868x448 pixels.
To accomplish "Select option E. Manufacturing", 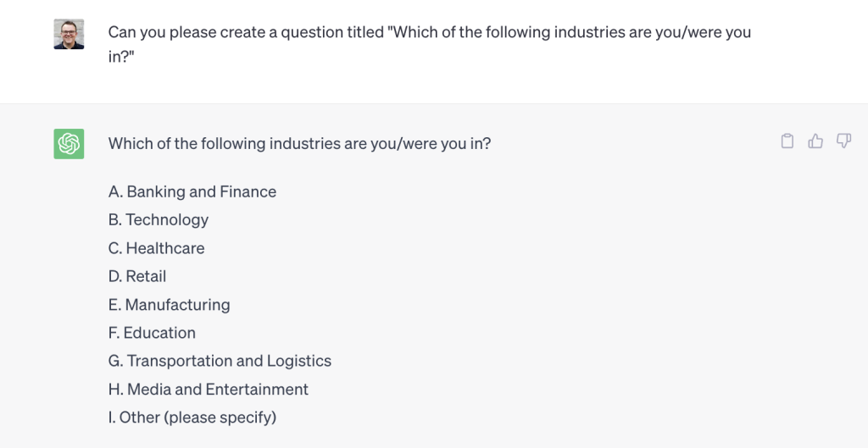I will pyautogui.click(x=169, y=305).
